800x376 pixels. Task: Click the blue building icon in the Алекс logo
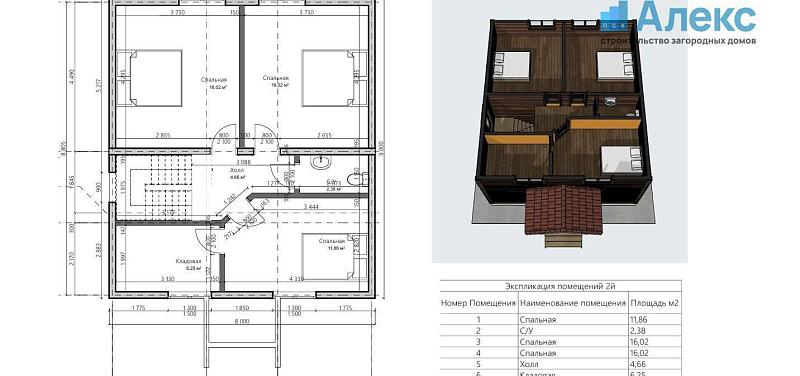click(616, 16)
